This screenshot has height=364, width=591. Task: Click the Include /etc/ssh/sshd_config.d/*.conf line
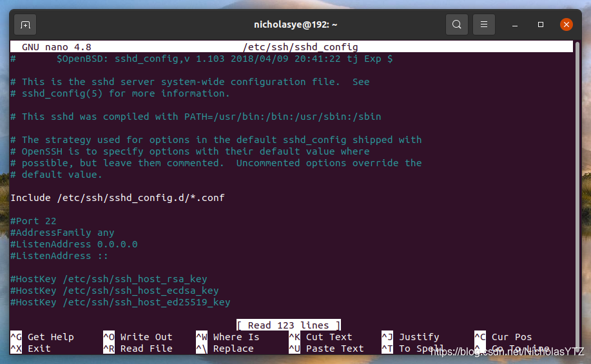tap(117, 198)
